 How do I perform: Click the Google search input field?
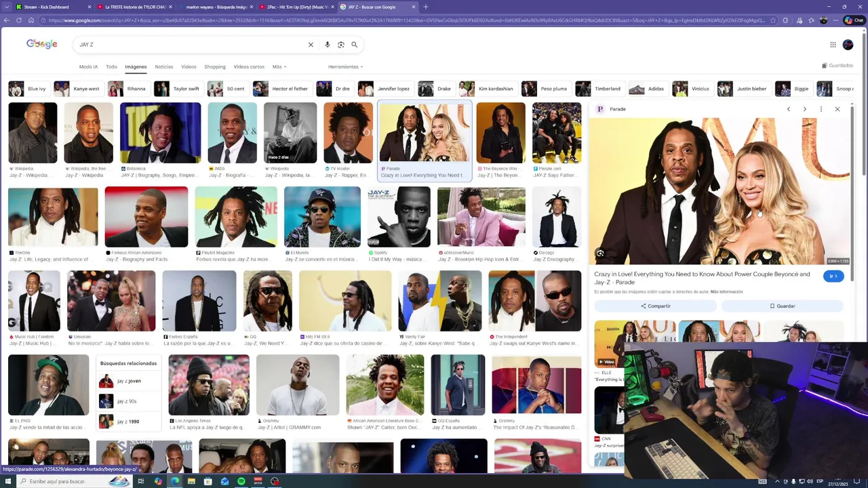click(x=190, y=45)
